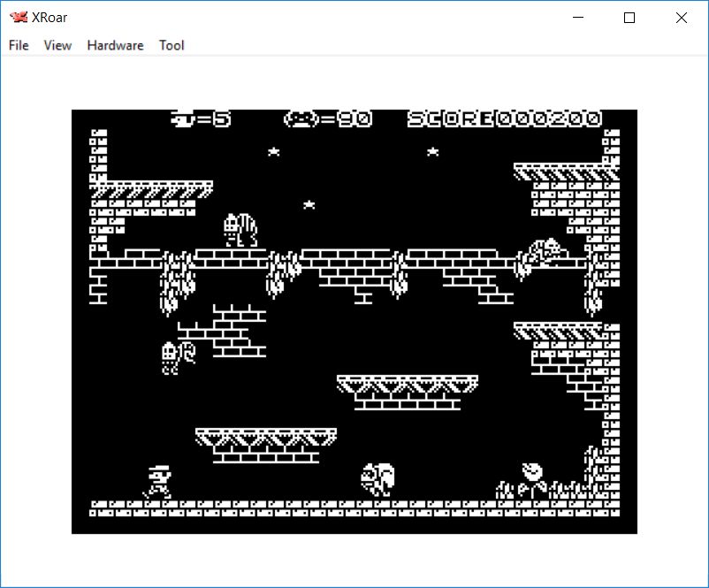Click the round enemy at bottom center
This screenshot has width=709, height=588.
pos(377,479)
